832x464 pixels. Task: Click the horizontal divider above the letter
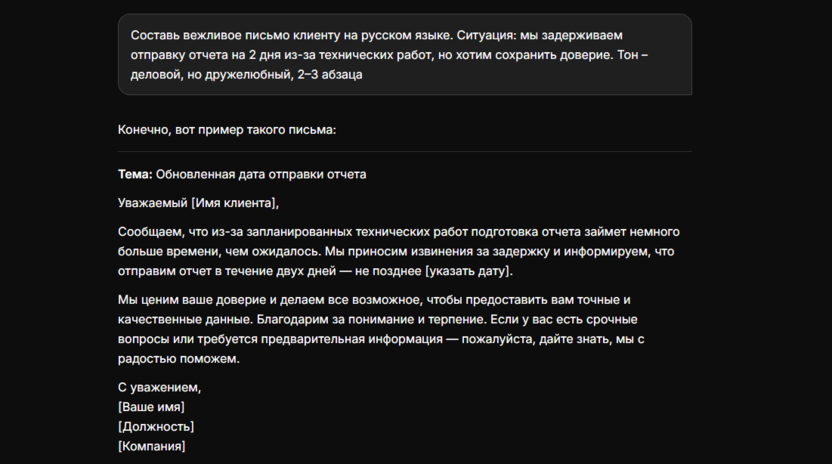point(404,151)
